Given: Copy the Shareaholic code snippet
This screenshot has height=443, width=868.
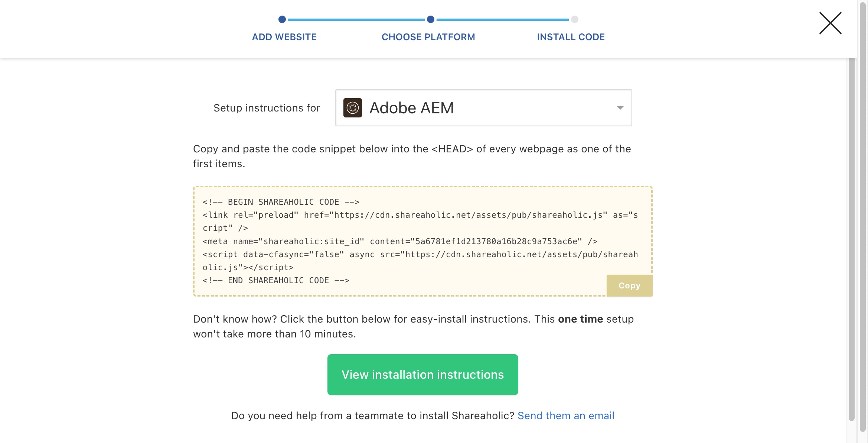Looking at the screenshot, I should [629, 285].
